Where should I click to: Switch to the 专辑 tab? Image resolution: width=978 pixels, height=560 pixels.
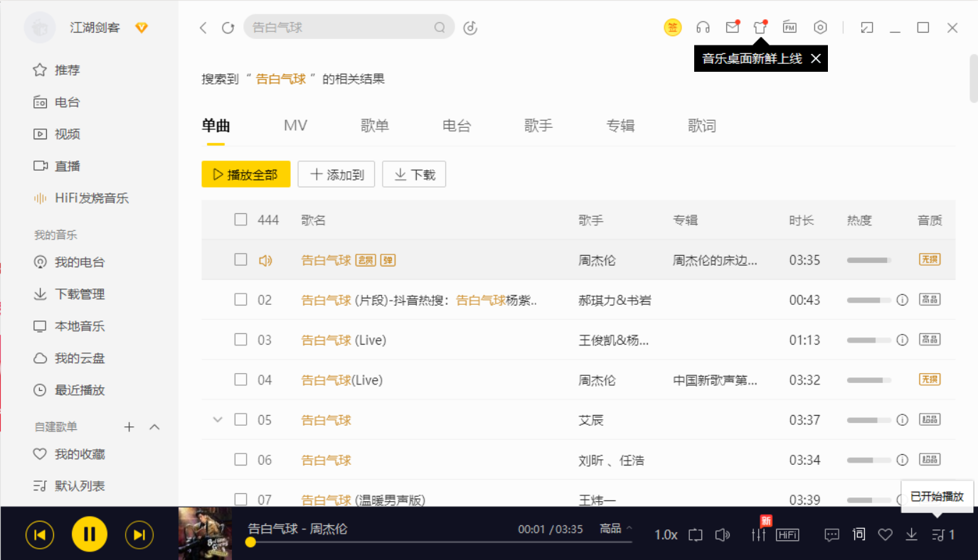[x=620, y=126]
